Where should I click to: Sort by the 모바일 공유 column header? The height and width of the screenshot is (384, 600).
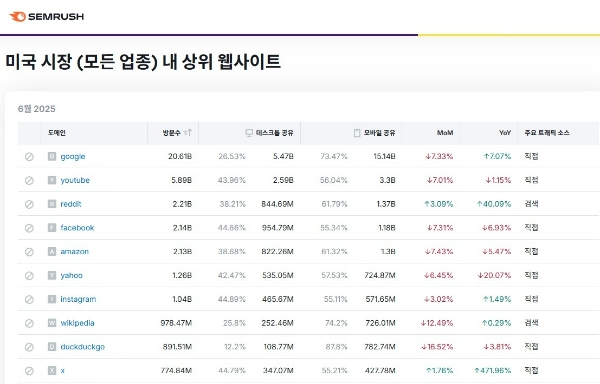(351, 133)
